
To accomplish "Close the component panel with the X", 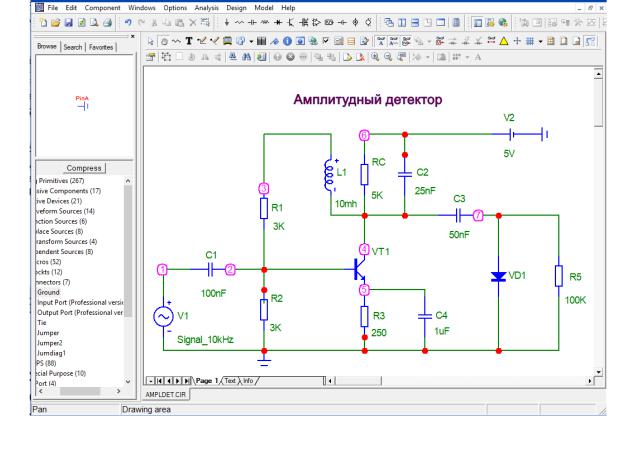I will tap(133, 37).
